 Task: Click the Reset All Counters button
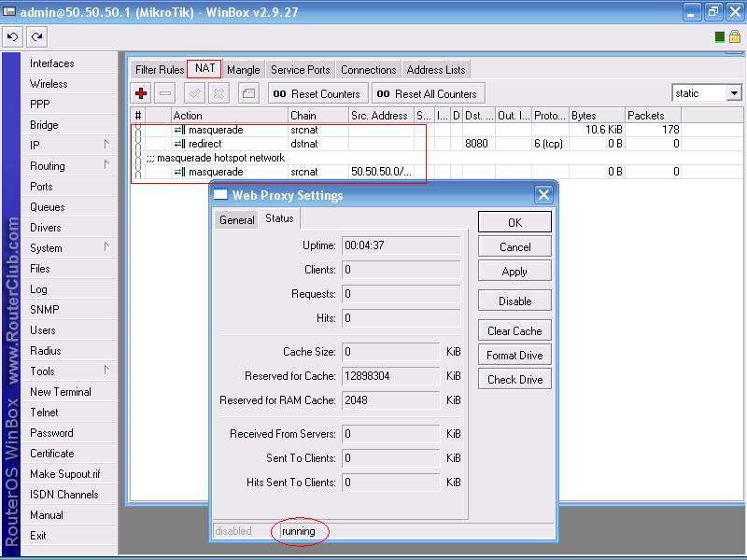coord(429,93)
